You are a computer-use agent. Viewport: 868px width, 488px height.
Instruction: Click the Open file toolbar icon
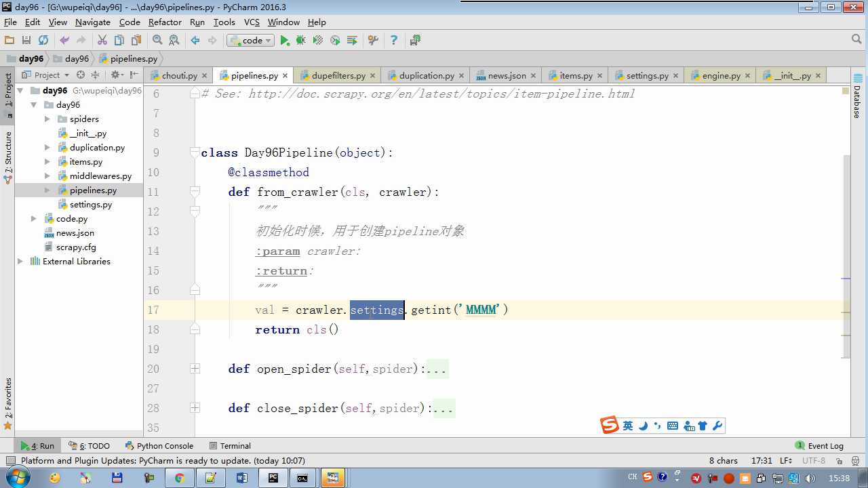(x=9, y=41)
